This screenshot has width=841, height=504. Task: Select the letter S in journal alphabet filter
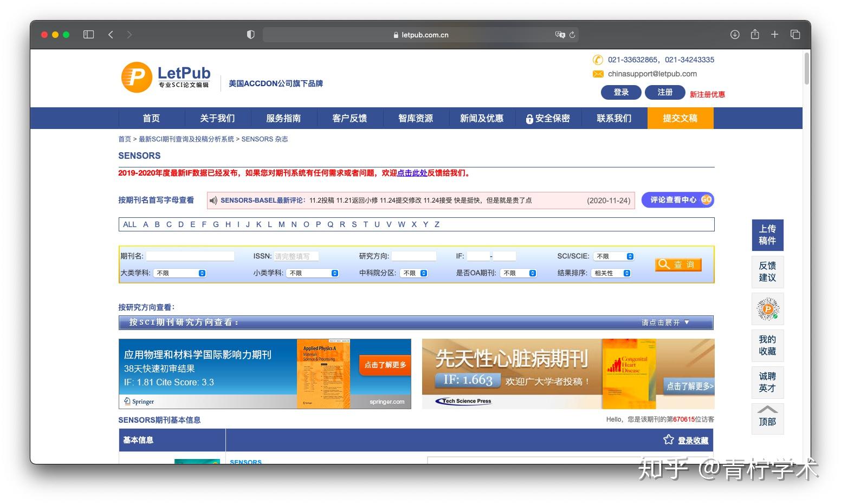click(x=354, y=224)
